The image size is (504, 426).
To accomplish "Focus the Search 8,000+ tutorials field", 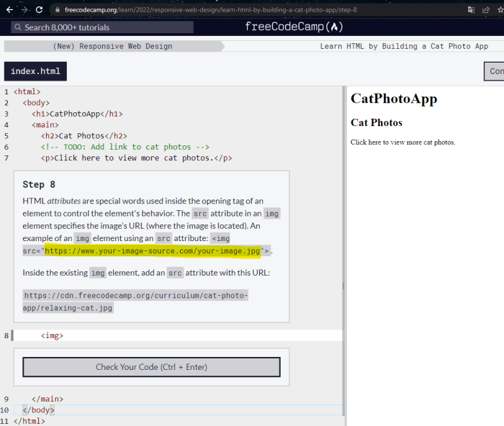I will [x=102, y=27].
